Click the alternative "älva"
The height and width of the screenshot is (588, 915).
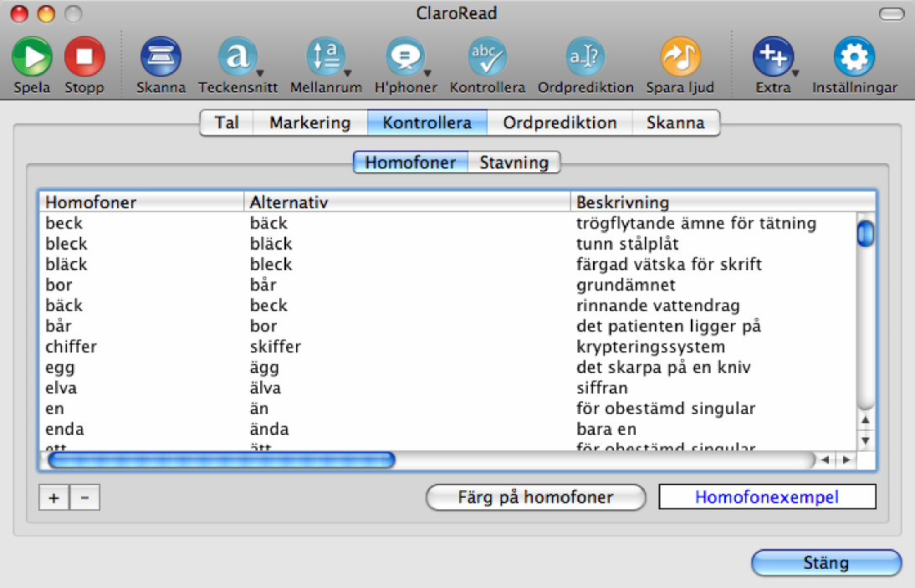(265, 388)
